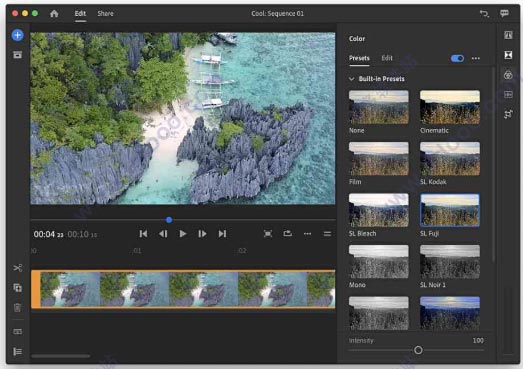Go to the Home screen icon

coord(54,14)
